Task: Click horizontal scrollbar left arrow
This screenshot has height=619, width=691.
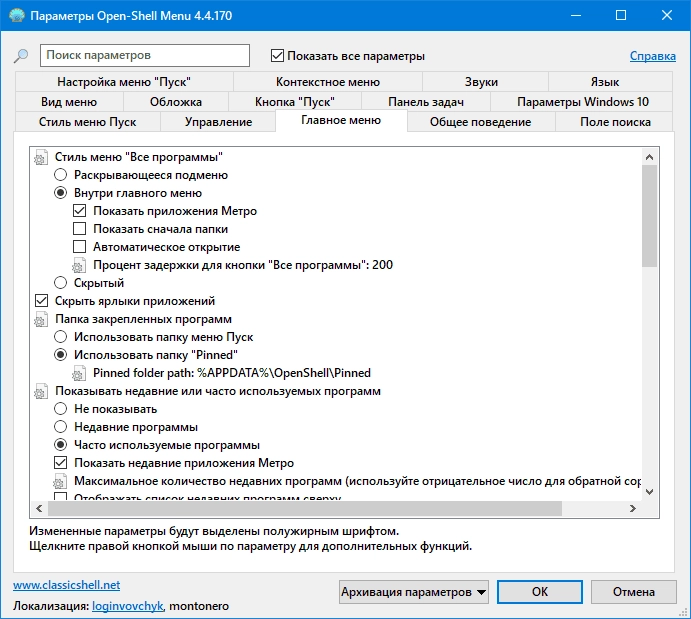Action: 39,508
